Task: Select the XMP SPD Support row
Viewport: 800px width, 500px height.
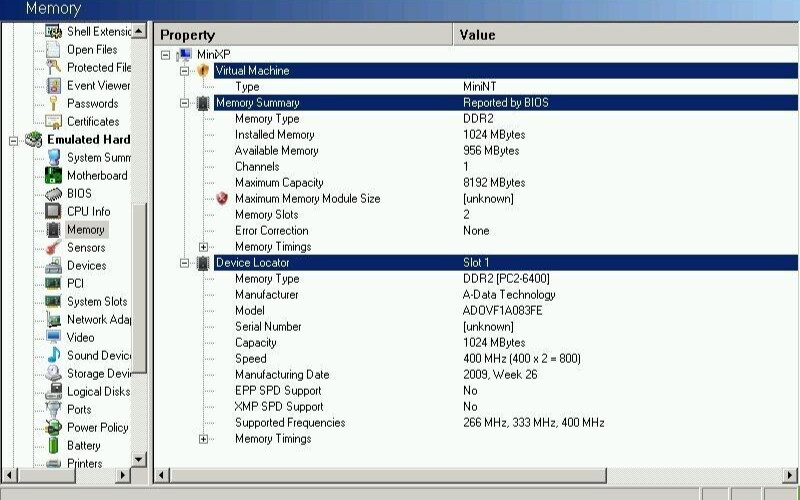Action: point(506,407)
